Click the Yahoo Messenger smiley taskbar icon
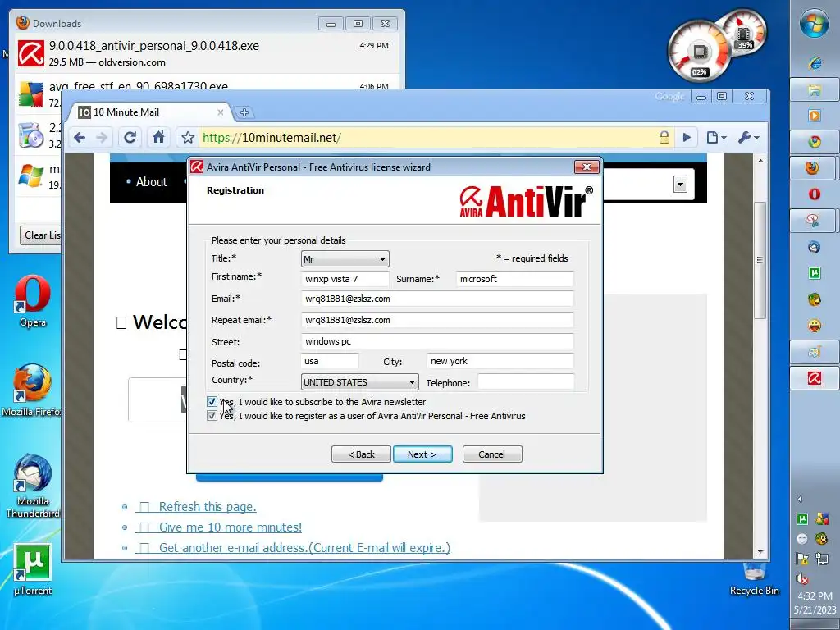 tap(815, 326)
